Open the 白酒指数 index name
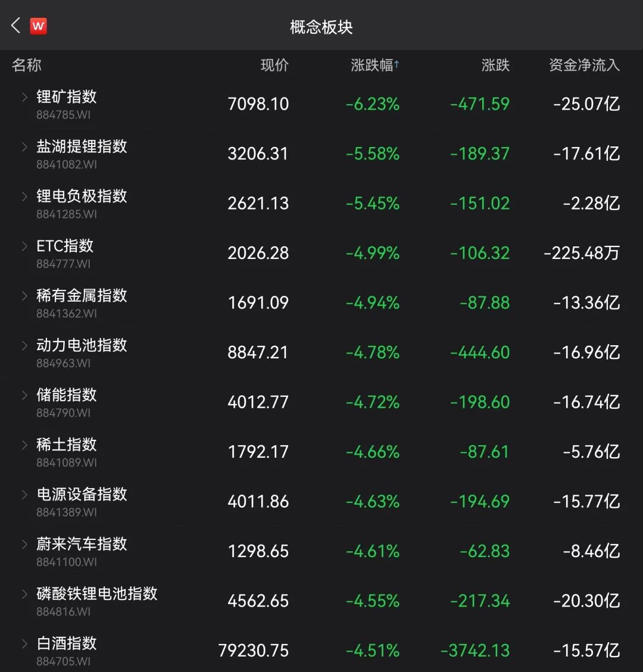This screenshot has width=643, height=672. point(67,643)
